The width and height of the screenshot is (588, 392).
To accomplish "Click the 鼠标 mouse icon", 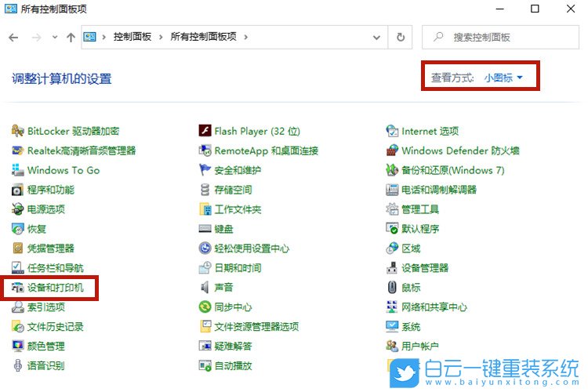I will (392, 288).
